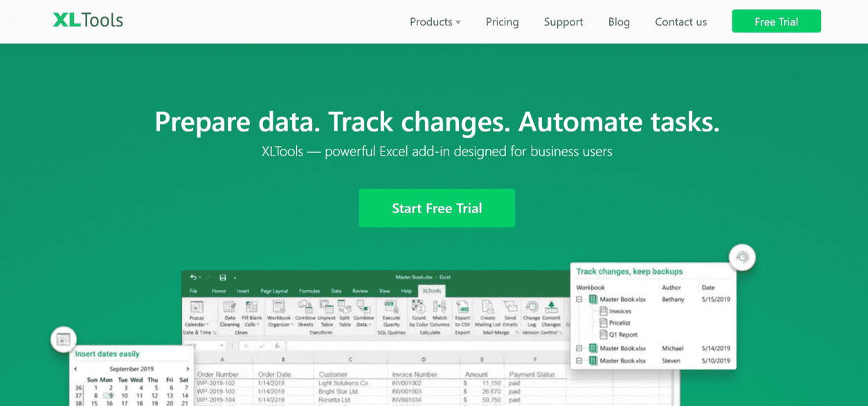The width and height of the screenshot is (868, 406).
Task: Go to next month in calendar
Action: pyautogui.click(x=188, y=369)
